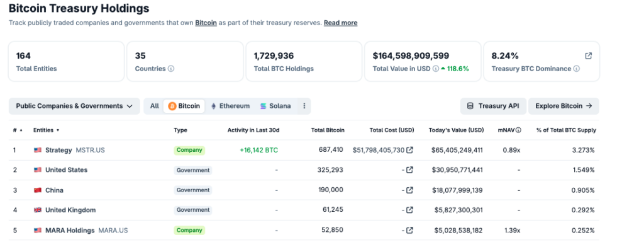Screen dimensions: 644x242
Task: Select the Bitcoin filter tab
Action: [184, 106]
